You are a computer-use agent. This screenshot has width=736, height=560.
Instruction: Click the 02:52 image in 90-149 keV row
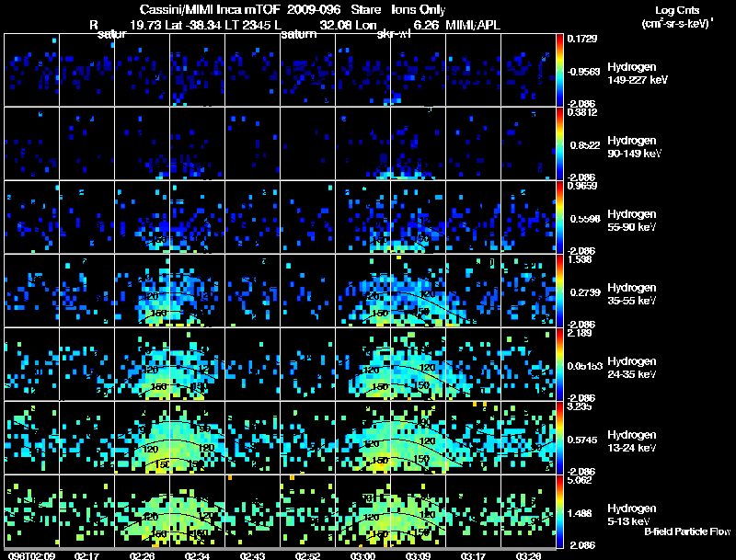click(307, 144)
